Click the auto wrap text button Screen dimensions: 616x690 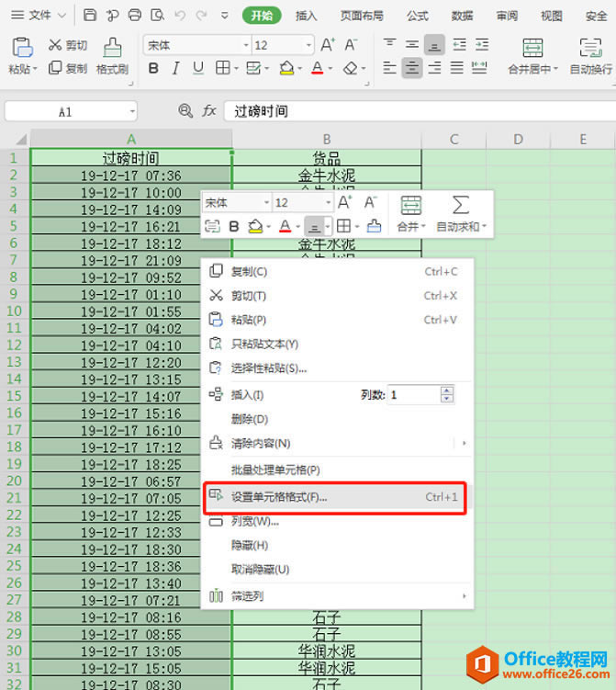(x=590, y=56)
